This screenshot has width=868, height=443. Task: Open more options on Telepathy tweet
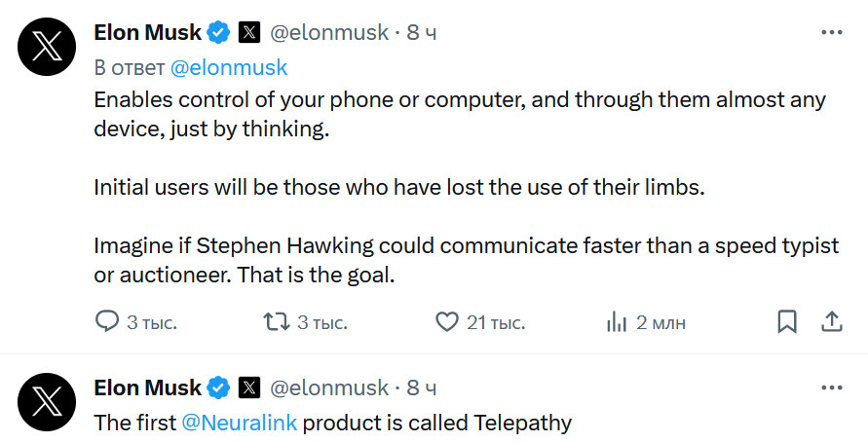click(831, 388)
